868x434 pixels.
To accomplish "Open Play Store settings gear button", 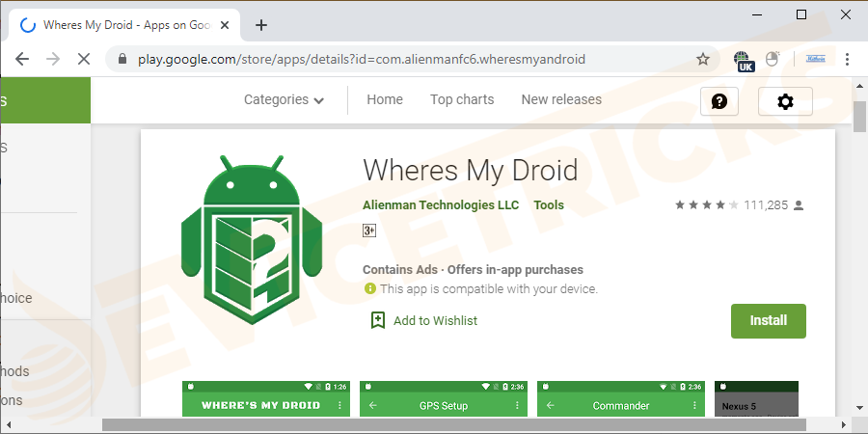I will pyautogui.click(x=785, y=101).
